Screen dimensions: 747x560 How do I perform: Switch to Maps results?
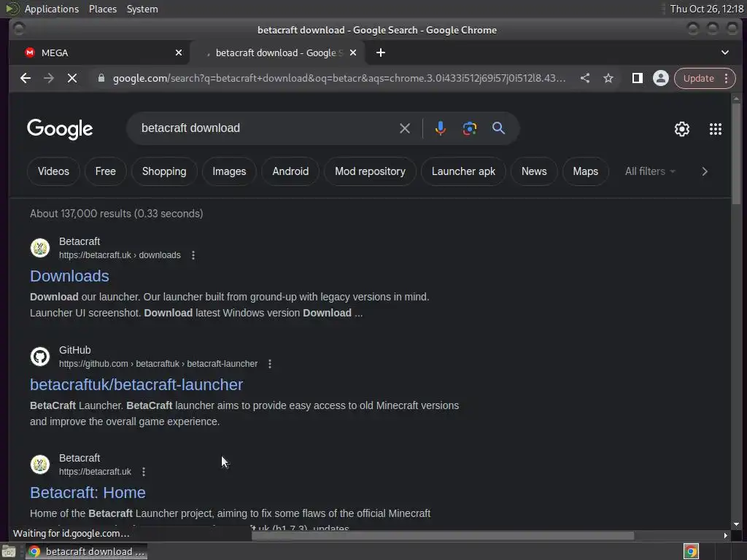586,171
